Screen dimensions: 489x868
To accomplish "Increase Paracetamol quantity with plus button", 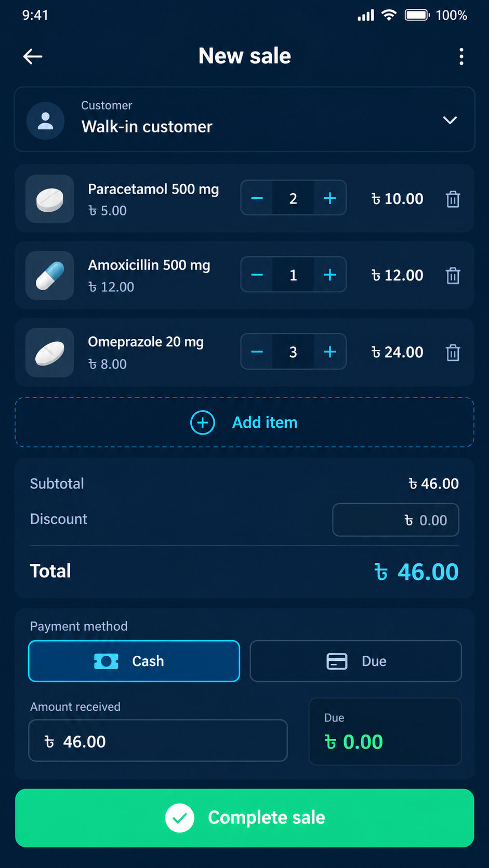I will 330,198.
